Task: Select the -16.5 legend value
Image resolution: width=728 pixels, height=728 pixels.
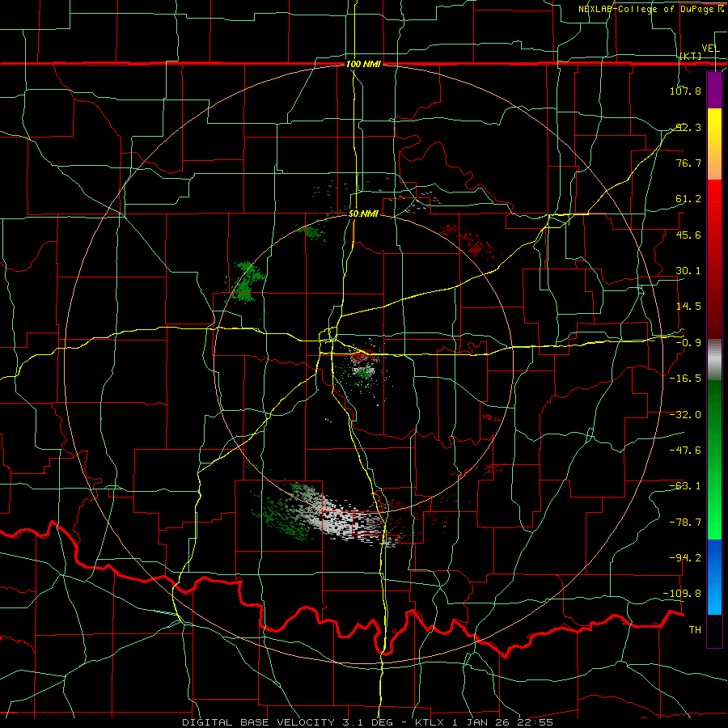Action: point(685,379)
